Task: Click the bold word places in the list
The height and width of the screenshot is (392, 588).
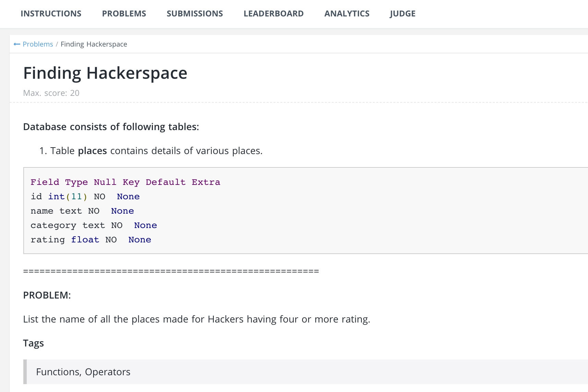Action: [x=93, y=151]
